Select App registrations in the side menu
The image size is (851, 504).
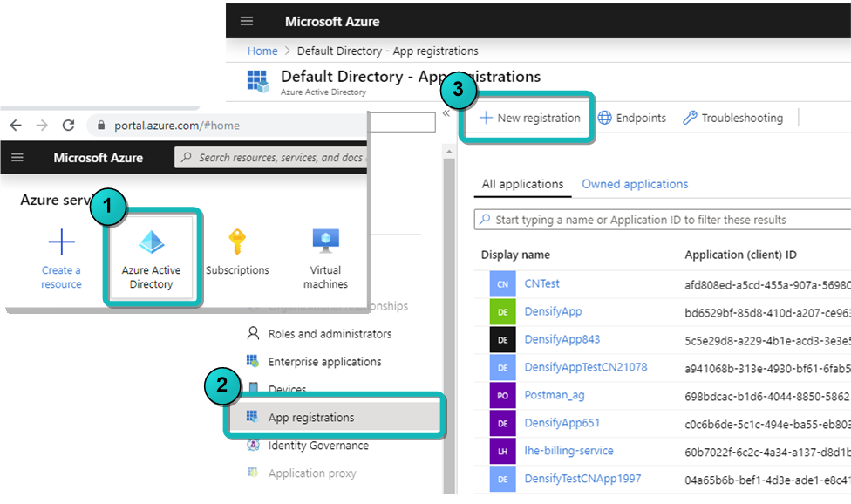point(336,417)
